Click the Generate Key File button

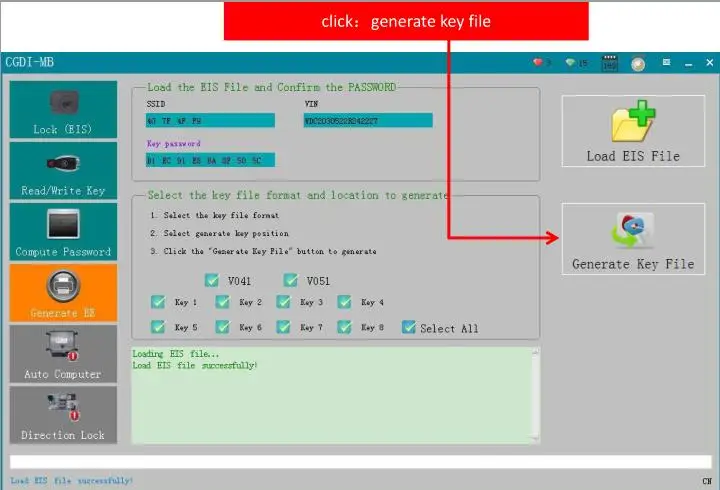(x=633, y=239)
